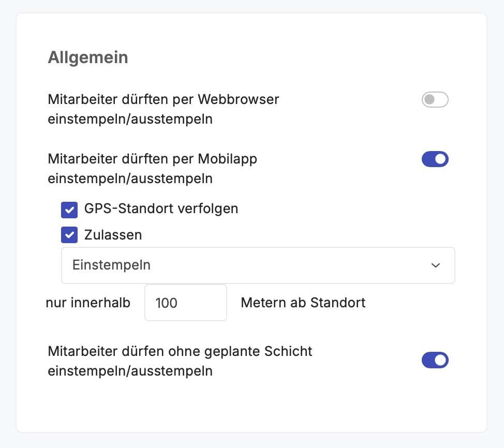Click the 'Zulassen' label text
504x448 pixels.
(113, 235)
